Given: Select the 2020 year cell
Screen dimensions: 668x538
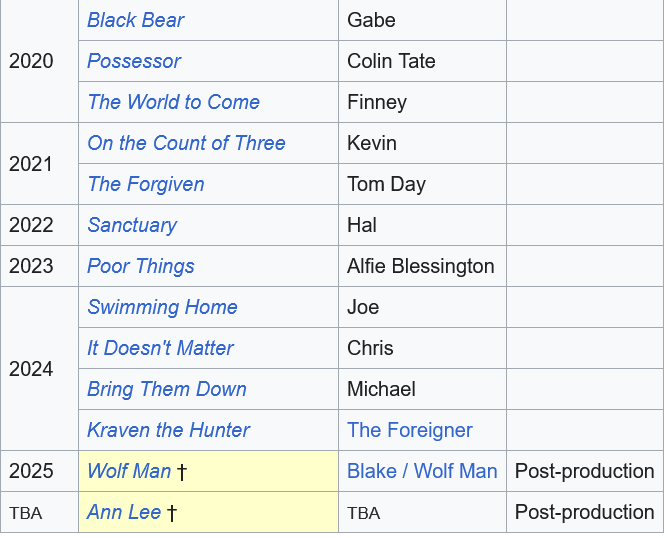Looking at the screenshot, I should (31, 61).
